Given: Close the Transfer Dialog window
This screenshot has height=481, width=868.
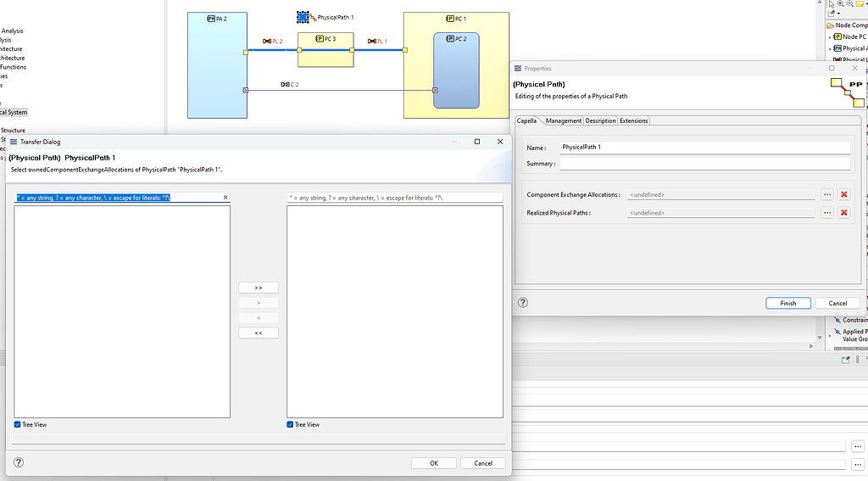Looking at the screenshot, I should point(500,142).
